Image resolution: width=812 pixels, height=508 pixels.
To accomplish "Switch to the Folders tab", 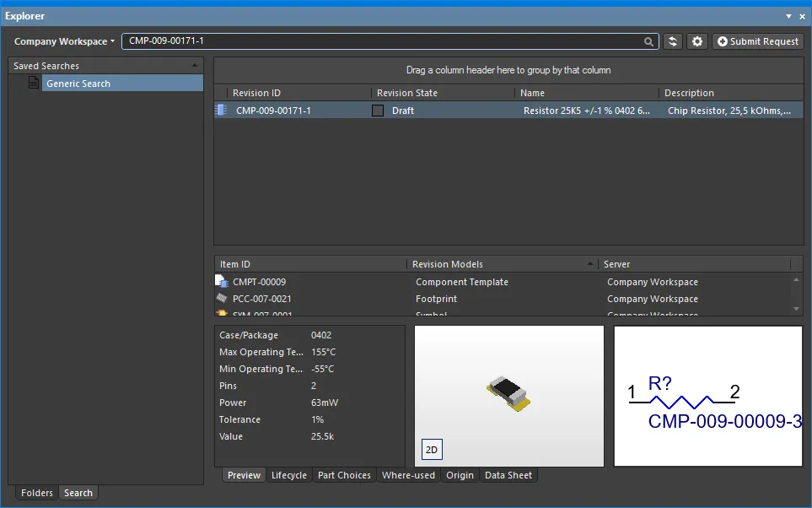I will point(37,493).
